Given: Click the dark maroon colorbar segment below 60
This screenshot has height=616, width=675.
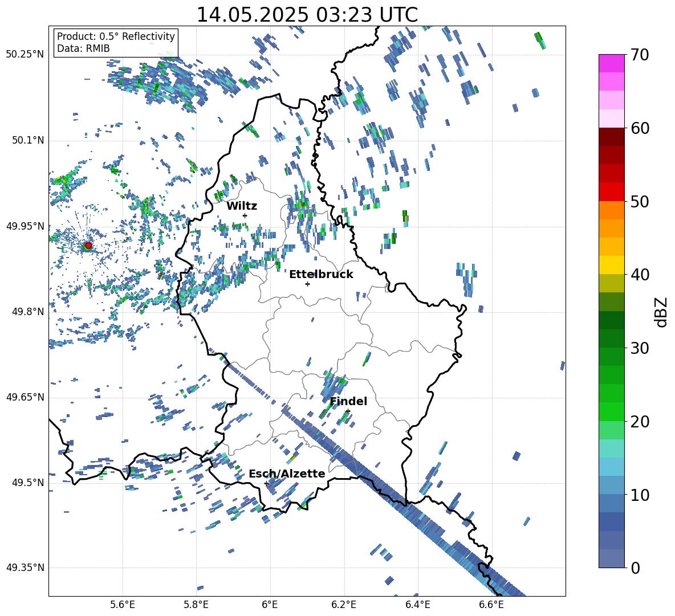Looking at the screenshot, I should pyautogui.click(x=612, y=137).
